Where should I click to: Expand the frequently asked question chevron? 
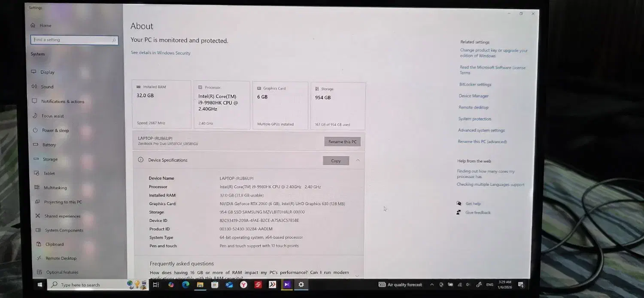pyautogui.click(x=357, y=276)
